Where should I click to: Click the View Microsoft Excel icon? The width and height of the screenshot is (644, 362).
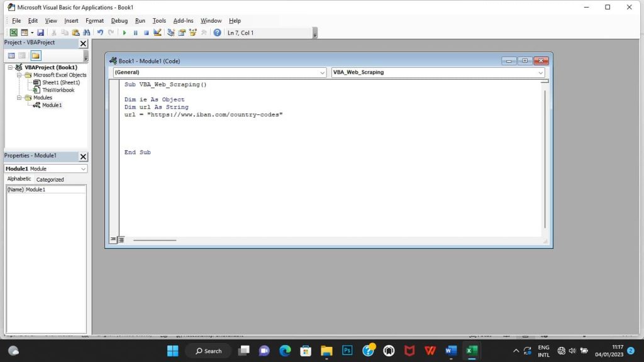14,33
